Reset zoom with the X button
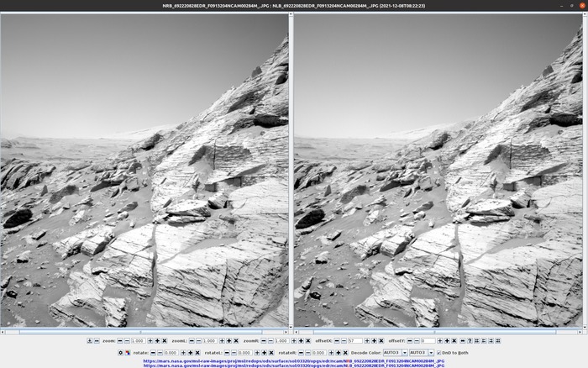The width and height of the screenshot is (588, 368). [165, 341]
